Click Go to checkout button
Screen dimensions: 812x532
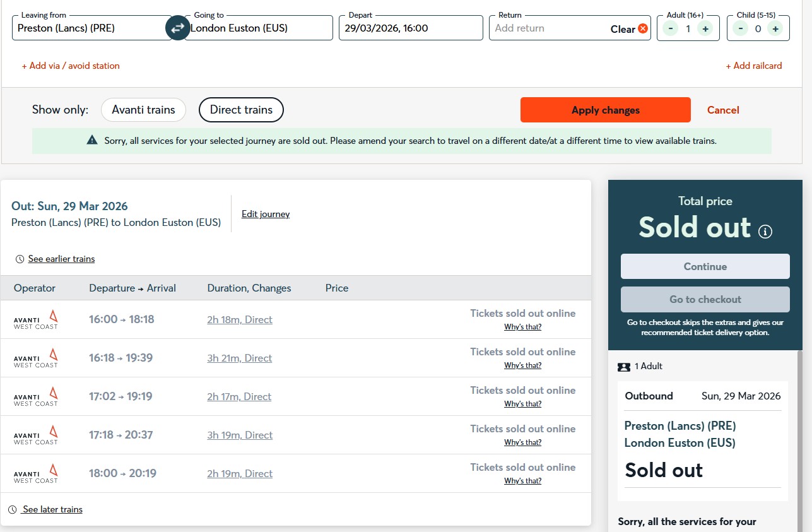pos(705,299)
